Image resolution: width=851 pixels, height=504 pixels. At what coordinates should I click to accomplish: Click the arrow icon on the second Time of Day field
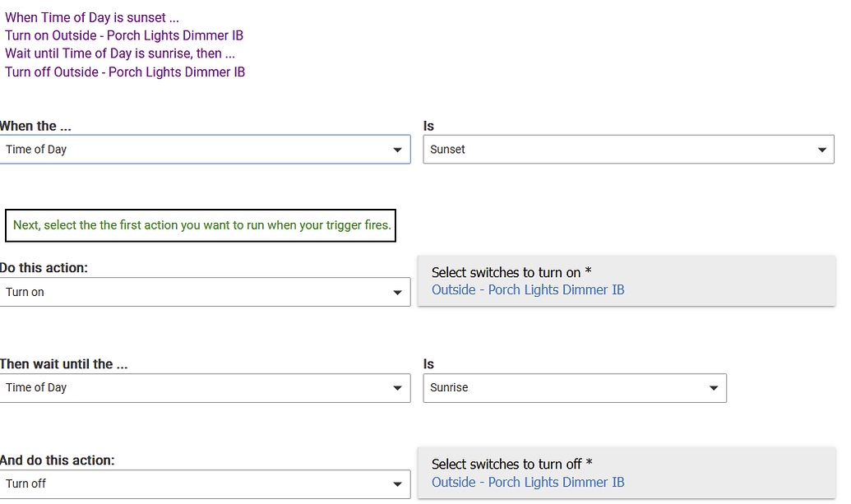397,388
